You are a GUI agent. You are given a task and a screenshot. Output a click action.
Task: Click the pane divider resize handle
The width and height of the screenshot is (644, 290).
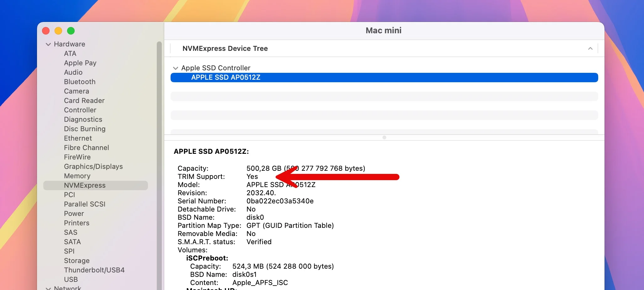(384, 137)
